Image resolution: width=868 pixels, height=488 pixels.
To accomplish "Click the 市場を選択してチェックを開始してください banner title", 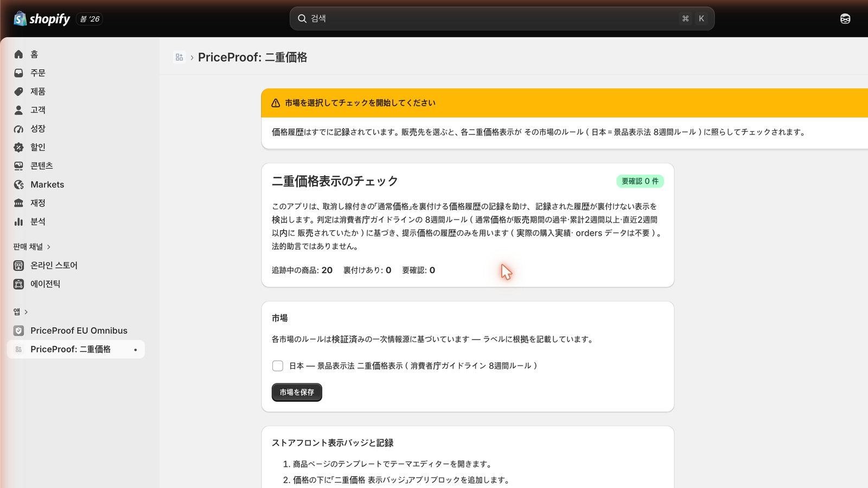I will (x=360, y=103).
